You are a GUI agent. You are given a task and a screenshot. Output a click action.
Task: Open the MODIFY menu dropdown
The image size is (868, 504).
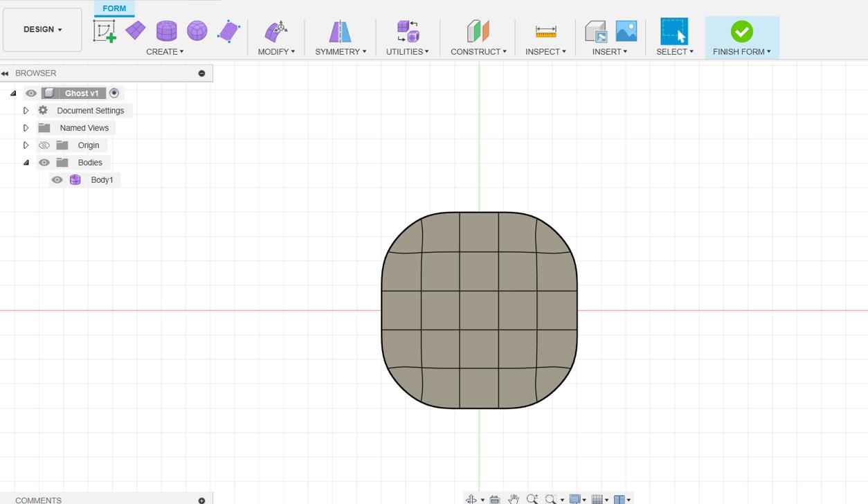coord(276,52)
